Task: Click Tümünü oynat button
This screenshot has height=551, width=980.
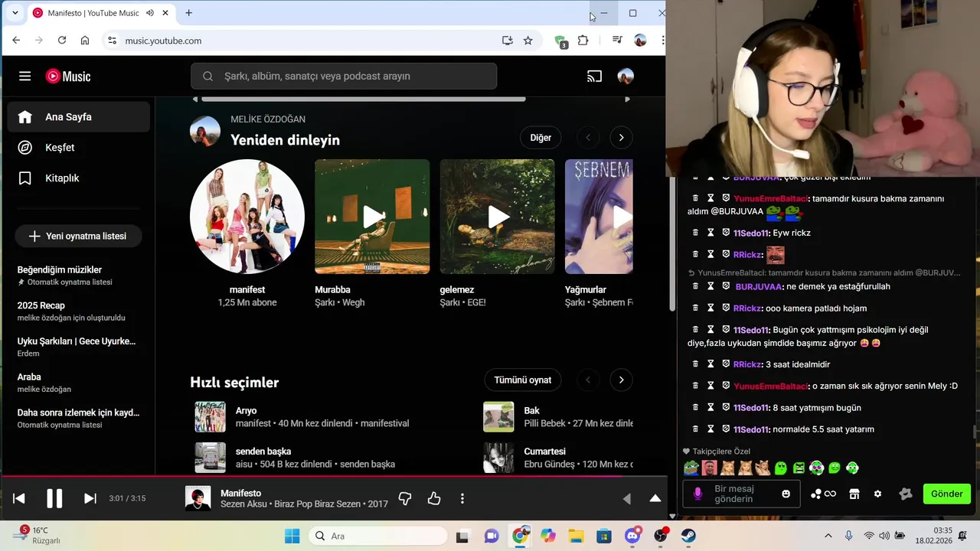Action: click(x=523, y=380)
